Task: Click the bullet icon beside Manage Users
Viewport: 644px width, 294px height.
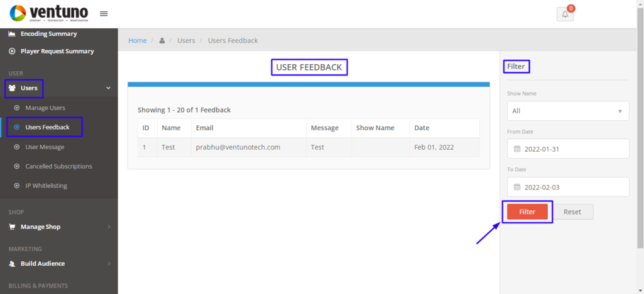Action: coord(17,108)
